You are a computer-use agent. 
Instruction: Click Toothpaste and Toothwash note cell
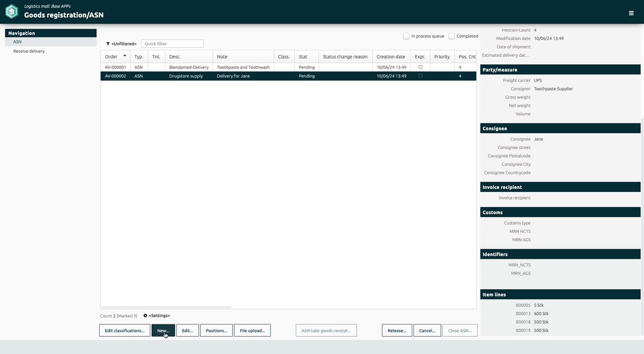click(243, 67)
